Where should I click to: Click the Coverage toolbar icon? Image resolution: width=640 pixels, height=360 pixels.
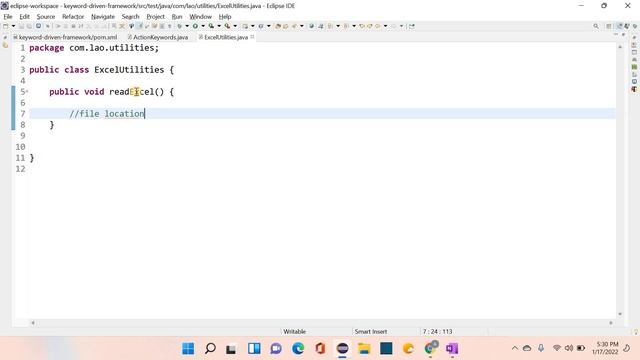[211, 26]
